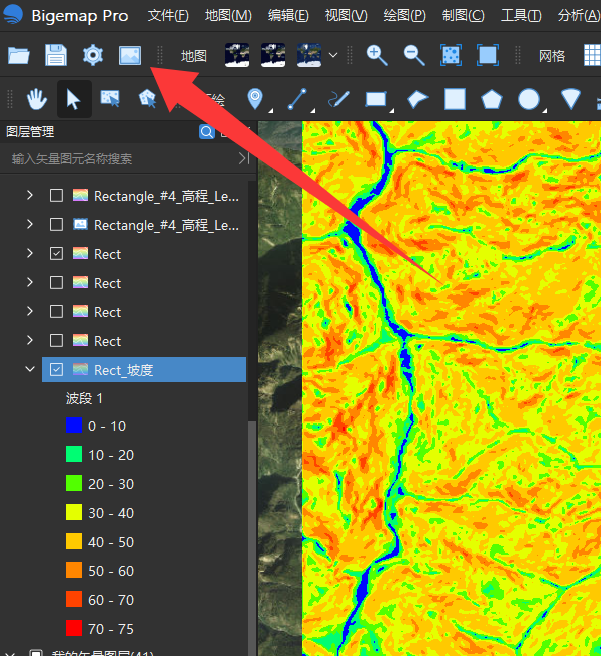Click the zoom out magnifier
601x656 pixels.
coord(414,55)
